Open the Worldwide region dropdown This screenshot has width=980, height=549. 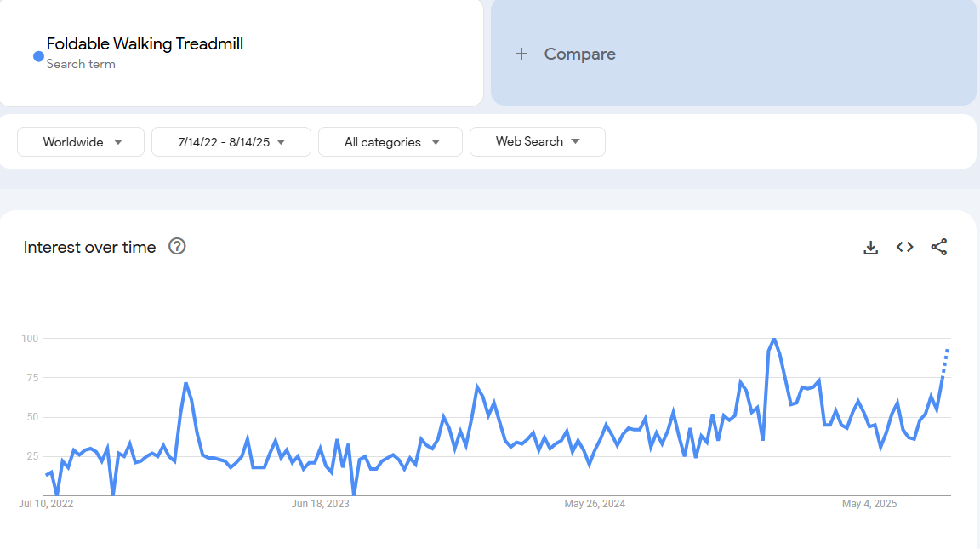(82, 142)
